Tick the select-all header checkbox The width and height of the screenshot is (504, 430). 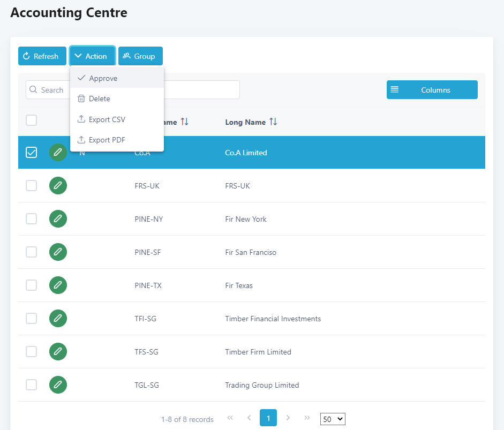click(x=32, y=120)
